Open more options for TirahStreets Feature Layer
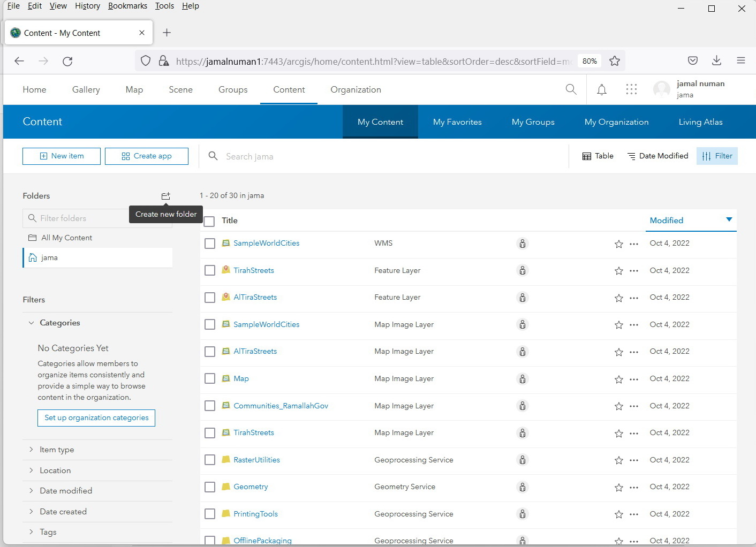Image resolution: width=756 pixels, height=547 pixels. pos(634,271)
